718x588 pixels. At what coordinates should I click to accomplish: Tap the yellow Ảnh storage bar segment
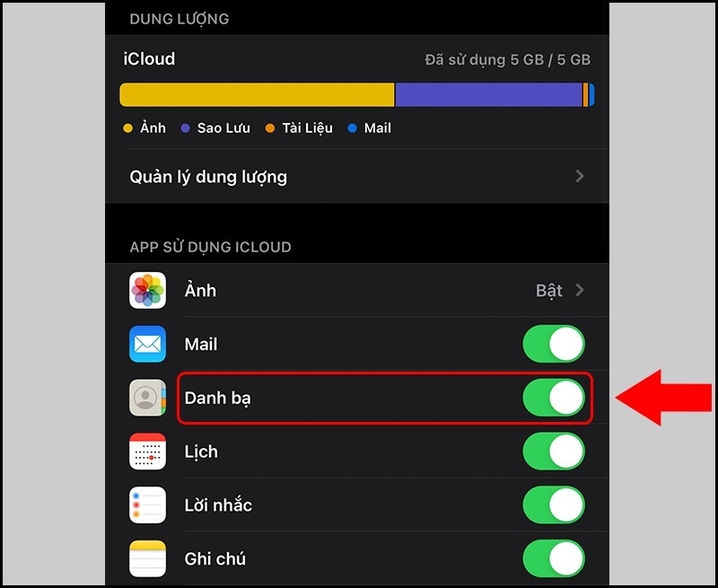[257, 95]
